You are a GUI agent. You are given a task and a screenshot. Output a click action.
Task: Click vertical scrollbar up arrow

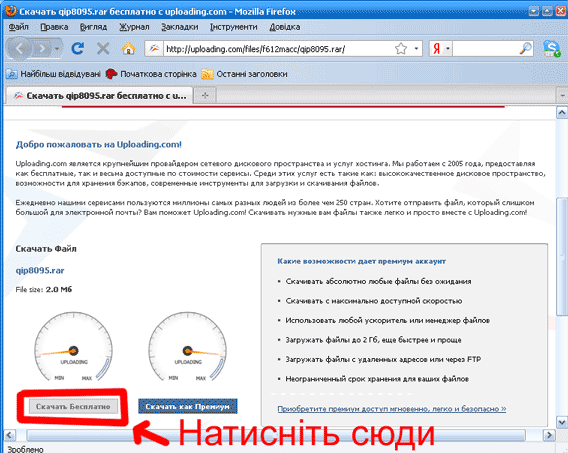pyautogui.click(x=562, y=113)
